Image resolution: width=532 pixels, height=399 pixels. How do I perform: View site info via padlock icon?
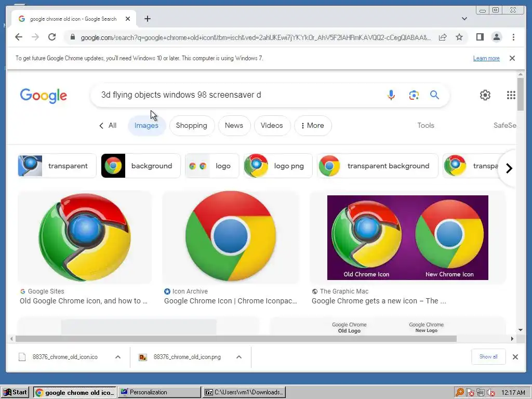[72, 37]
